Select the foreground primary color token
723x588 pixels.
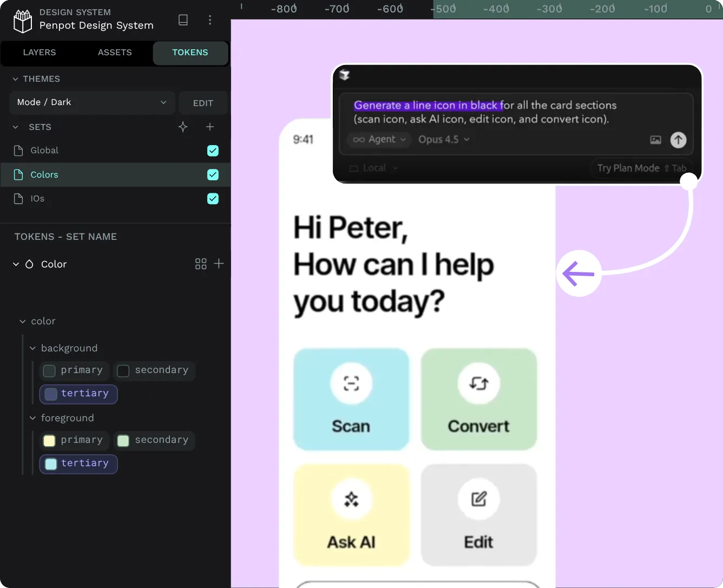[75, 440]
